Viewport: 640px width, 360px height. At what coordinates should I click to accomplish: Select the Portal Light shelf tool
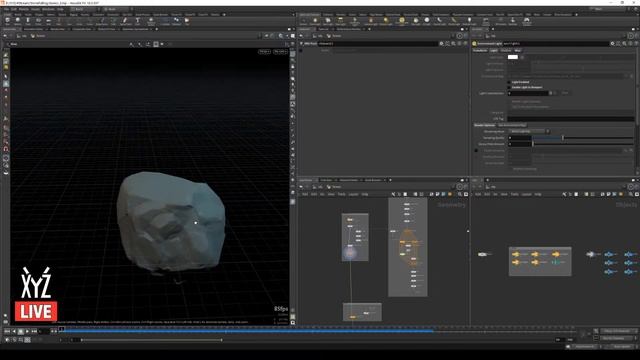click(454, 21)
